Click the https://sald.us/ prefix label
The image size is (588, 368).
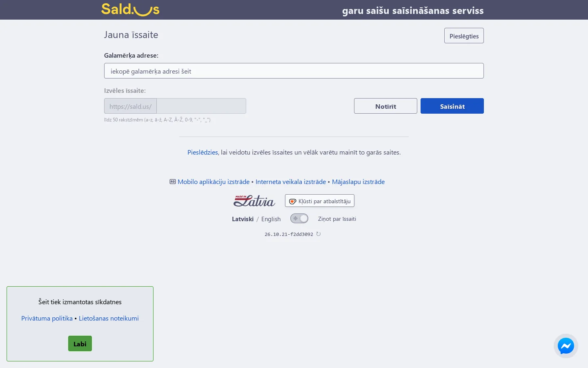pyautogui.click(x=130, y=106)
